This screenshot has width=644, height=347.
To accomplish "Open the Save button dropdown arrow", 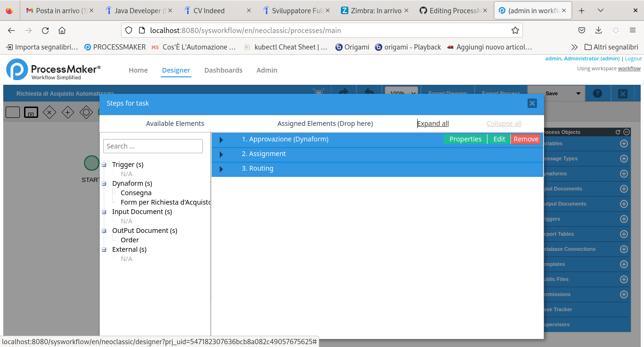I will pyautogui.click(x=578, y=93).
